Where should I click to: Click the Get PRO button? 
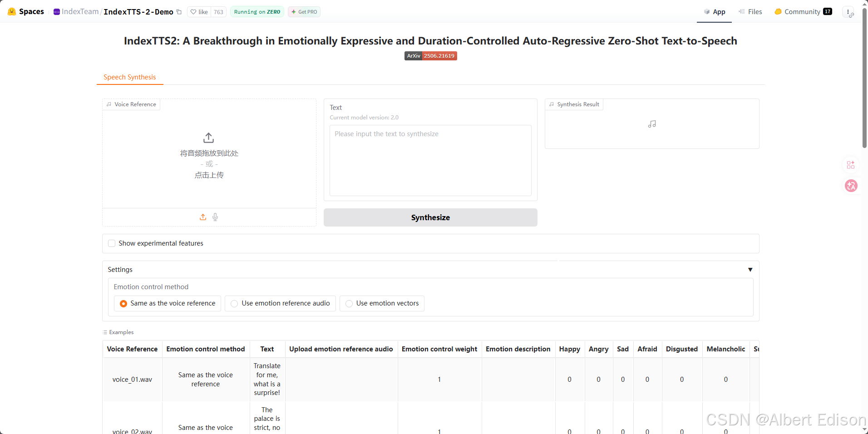pos(304,12)
